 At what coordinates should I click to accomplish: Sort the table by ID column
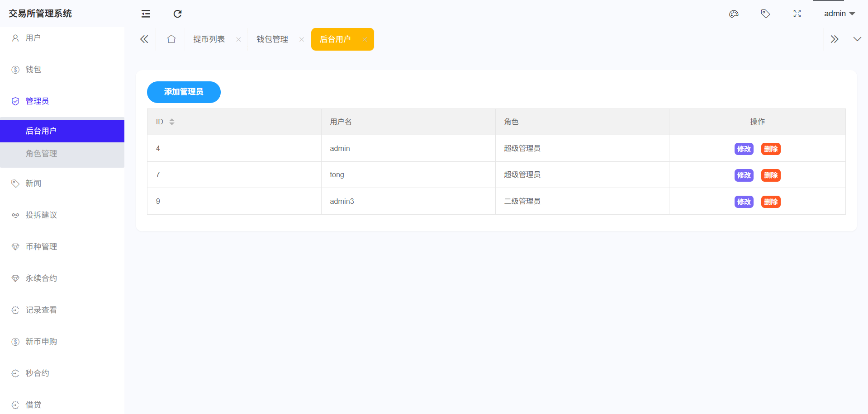tap(172, 122)
